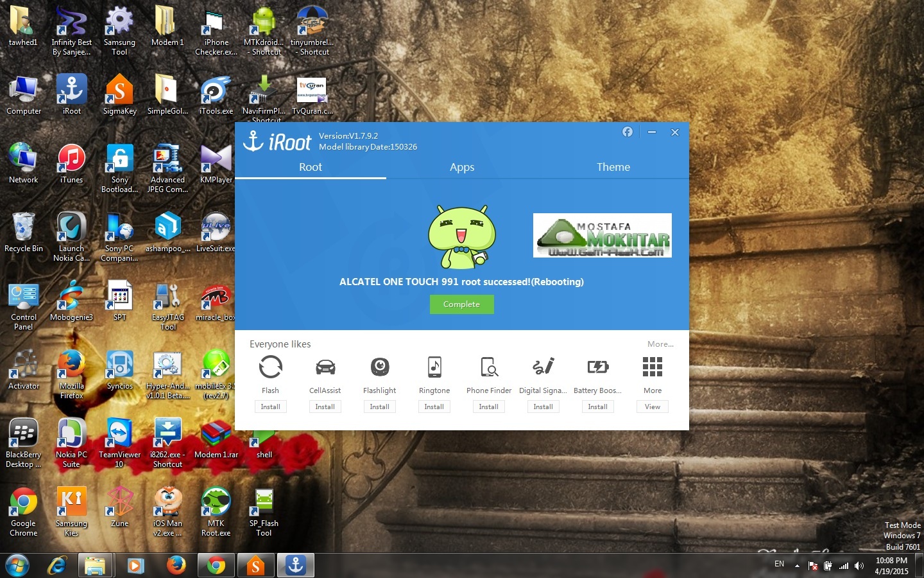Select the TeamViewer 10 desktop icon
This screenshot has width=924, height=578.
pos(119,443)
